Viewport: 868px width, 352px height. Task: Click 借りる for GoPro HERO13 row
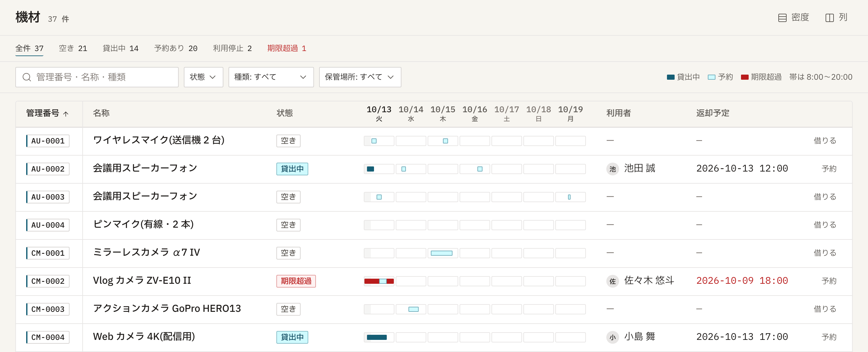coord(825,309)
